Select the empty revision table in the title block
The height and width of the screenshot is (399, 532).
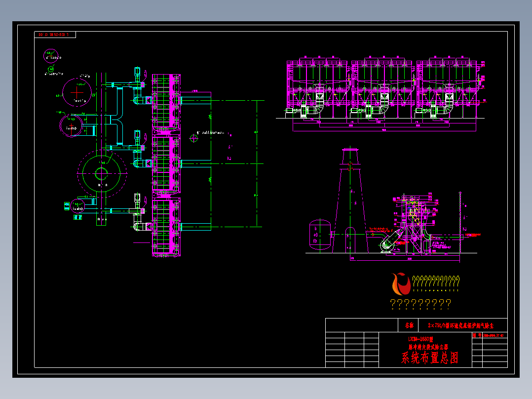tap(352, 350)
